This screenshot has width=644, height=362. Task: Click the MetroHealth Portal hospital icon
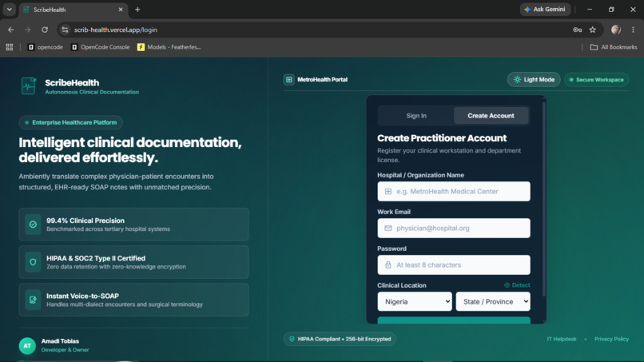288,80
